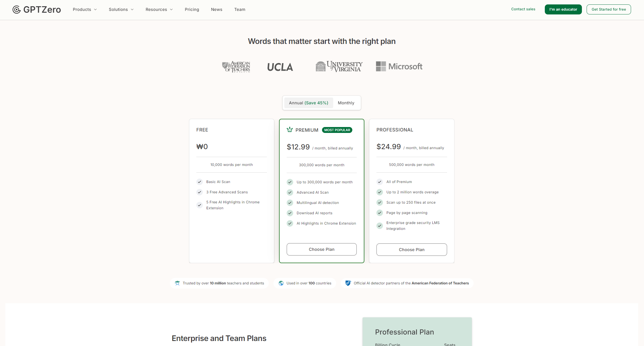Click checkmark beside Up to 300,000 words
The height and width of the screenshot is (346, 644).
point(290,182)
